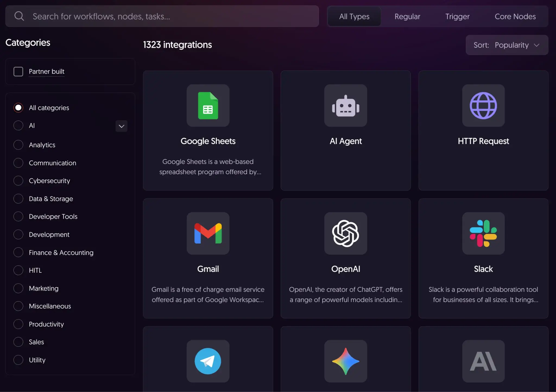This screenshot has height=392, width=556.
Task: Click the Telegram paper plane icon
Action: point(208,361)
